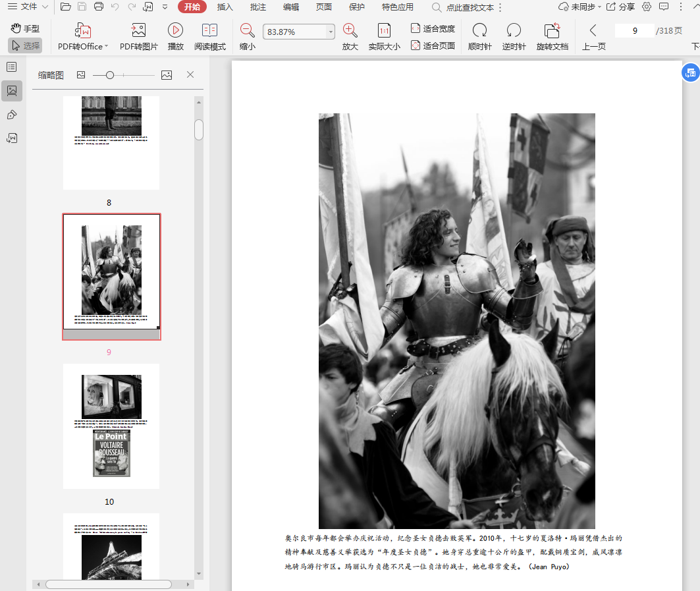Enter 阅读模式 reading mode
This screenshot has width=700, height=591.
tap(209, 31)
